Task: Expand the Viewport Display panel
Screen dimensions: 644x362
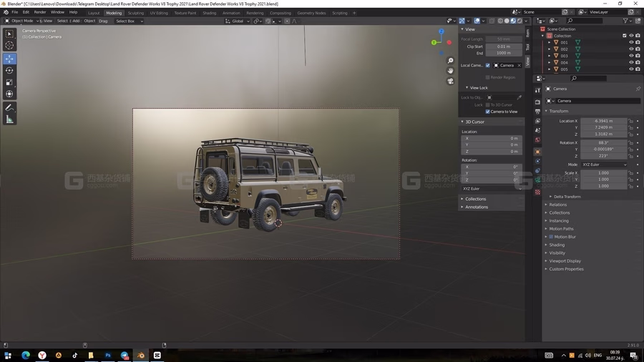Action: (x=565, y=261)
